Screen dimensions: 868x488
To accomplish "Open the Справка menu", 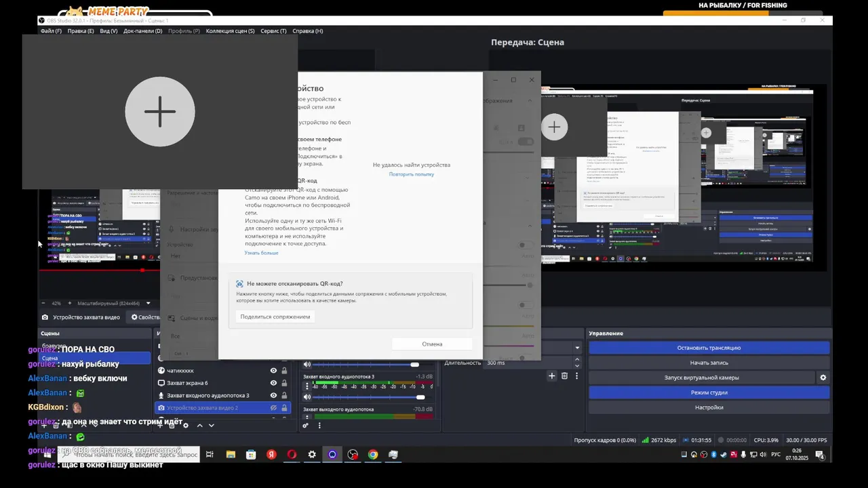I will click(x=307, y=31).
